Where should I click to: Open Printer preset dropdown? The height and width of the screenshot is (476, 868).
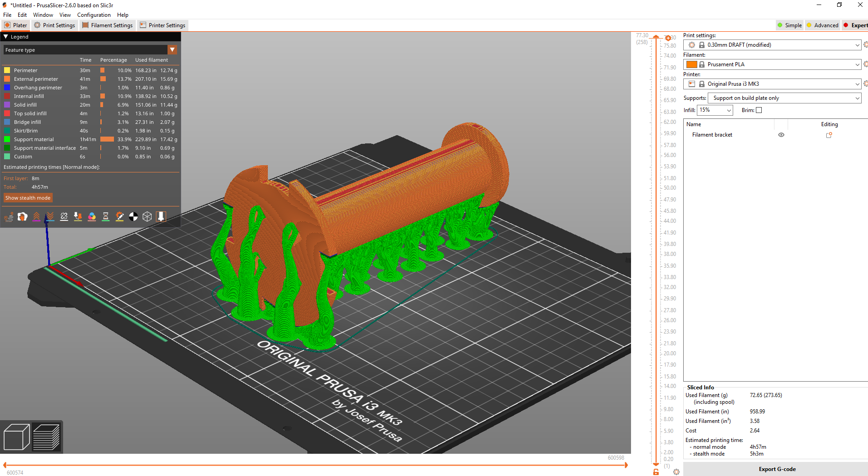772,84
